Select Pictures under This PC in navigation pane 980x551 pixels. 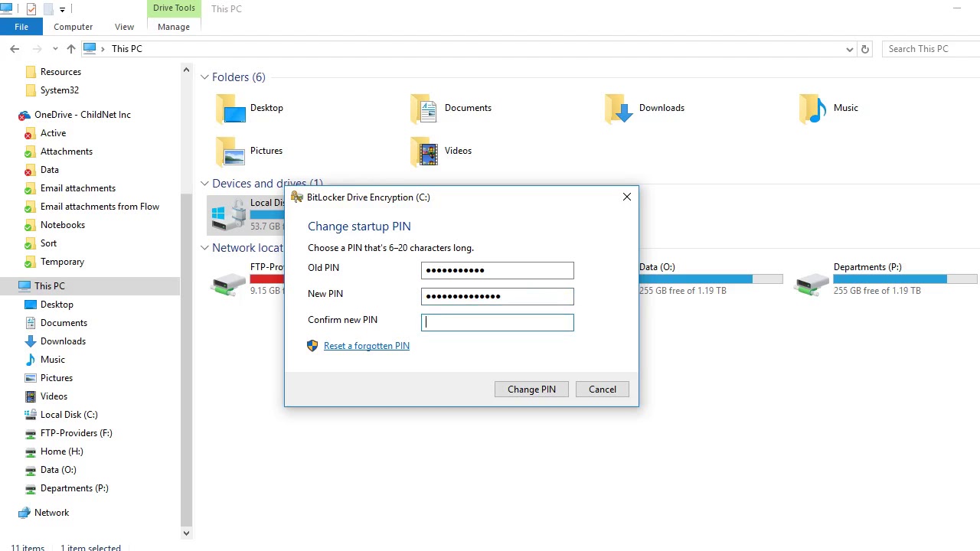coord(57,378)
